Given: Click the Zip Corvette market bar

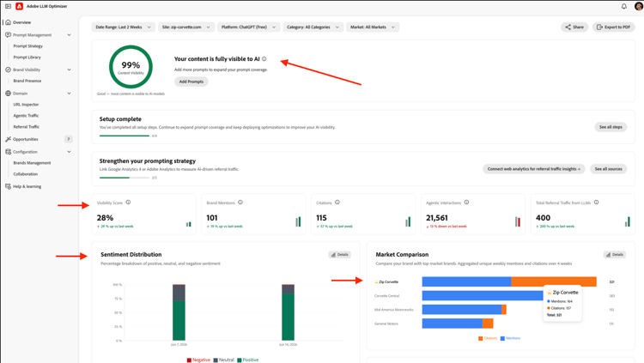Looking at the screenshot, I should (509, 281).
